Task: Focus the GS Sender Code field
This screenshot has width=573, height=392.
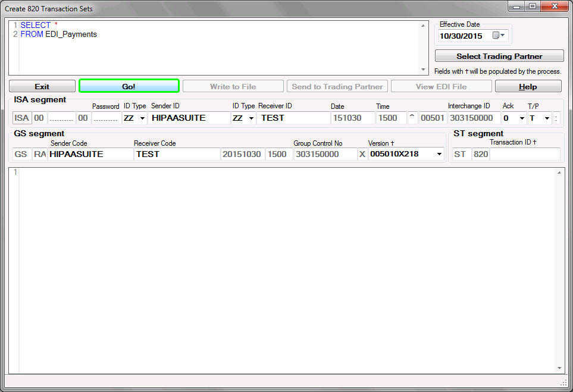Action: (x=90, y=154)
